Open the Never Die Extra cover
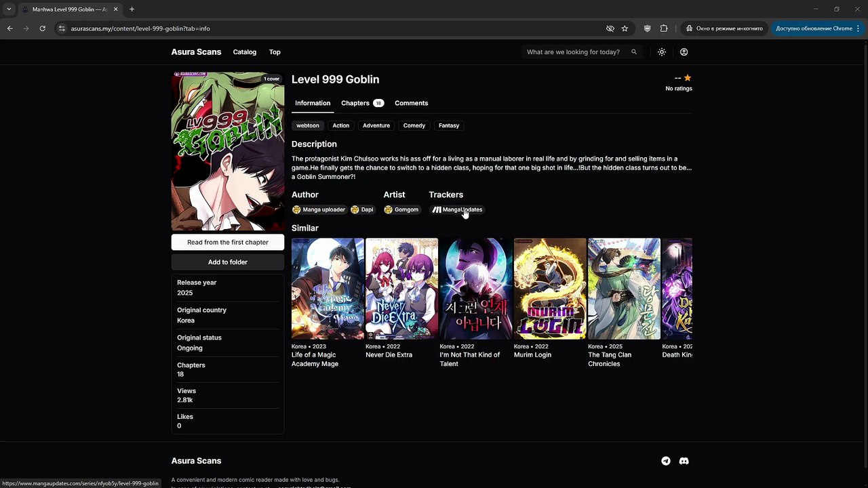This screenshot has height=488, width=868. click(x=402, y=288)
